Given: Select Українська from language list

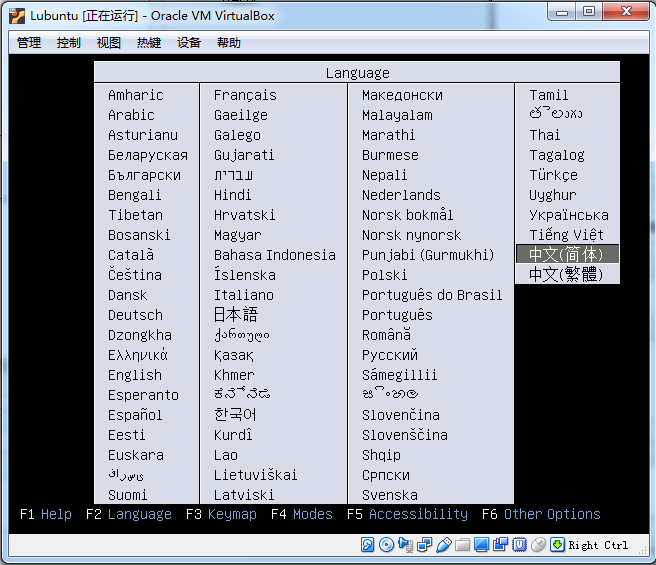Looking at the screenshot, I should 569,215.
